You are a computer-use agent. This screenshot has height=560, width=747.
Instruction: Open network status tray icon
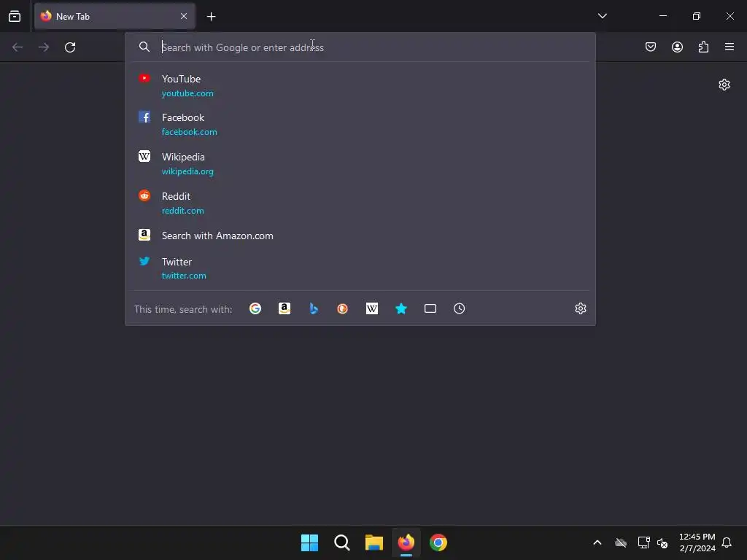coord(643,542)
